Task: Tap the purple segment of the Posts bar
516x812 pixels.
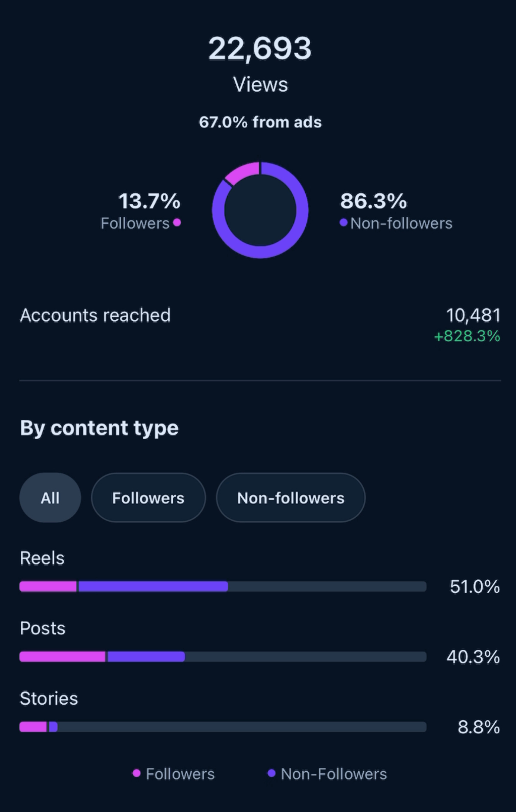Action: pos(146,657)
